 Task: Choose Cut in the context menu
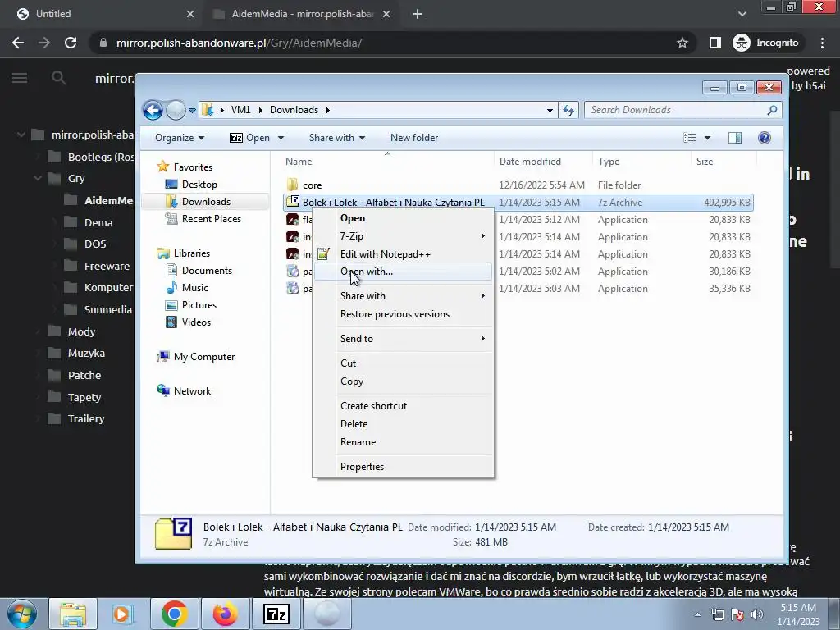pyautogui.click(x=402, y=363)
